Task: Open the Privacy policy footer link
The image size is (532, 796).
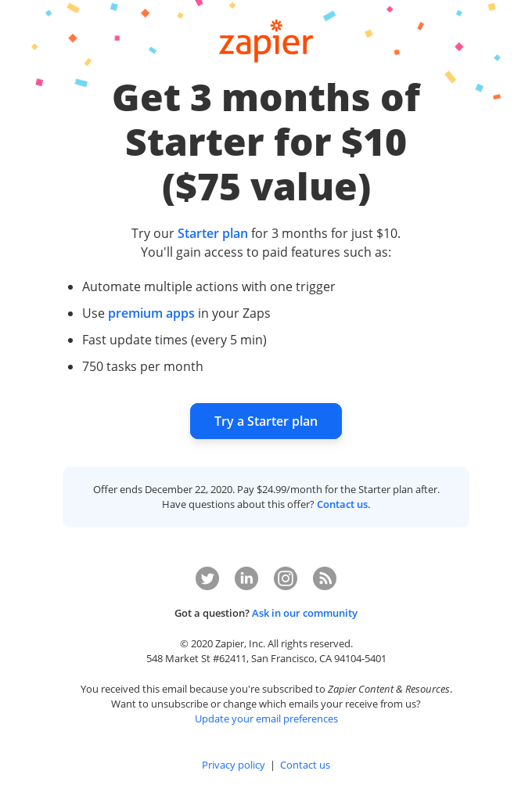Action: pos(233,765)
